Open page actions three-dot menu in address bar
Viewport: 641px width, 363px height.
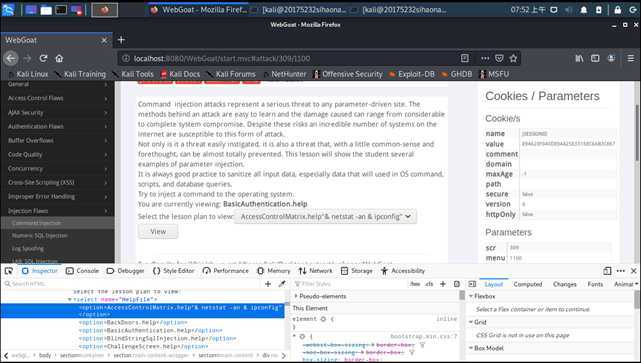point(485,58)
